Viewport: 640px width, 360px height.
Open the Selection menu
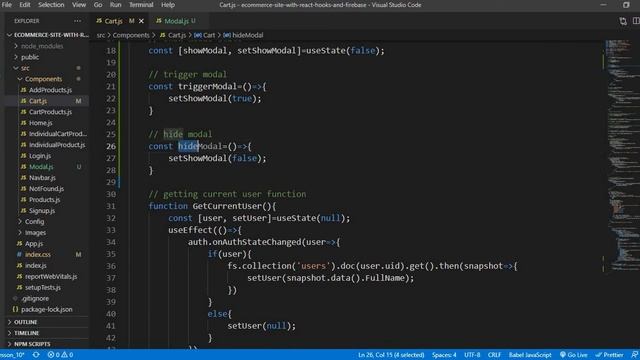[51, 5]
